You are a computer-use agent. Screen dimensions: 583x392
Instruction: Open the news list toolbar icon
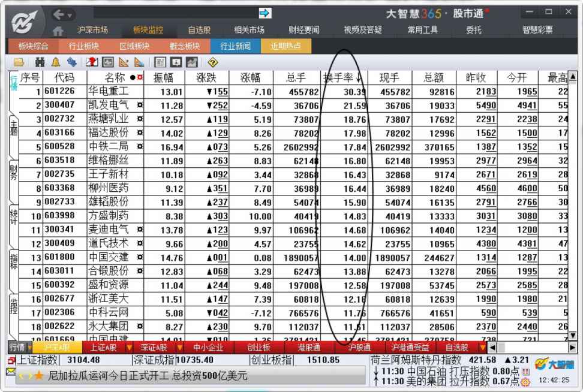160,62
